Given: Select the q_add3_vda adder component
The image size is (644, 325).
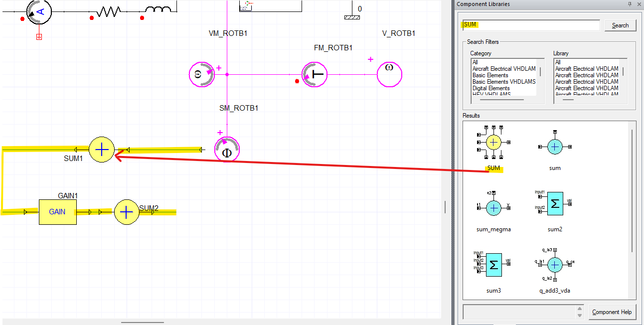Looking at the screenshot, I should pyautogui.click(x=555, y=265).
